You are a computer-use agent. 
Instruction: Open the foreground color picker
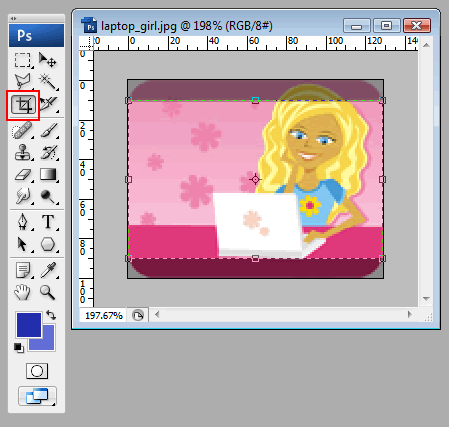(x=29, y=325)
